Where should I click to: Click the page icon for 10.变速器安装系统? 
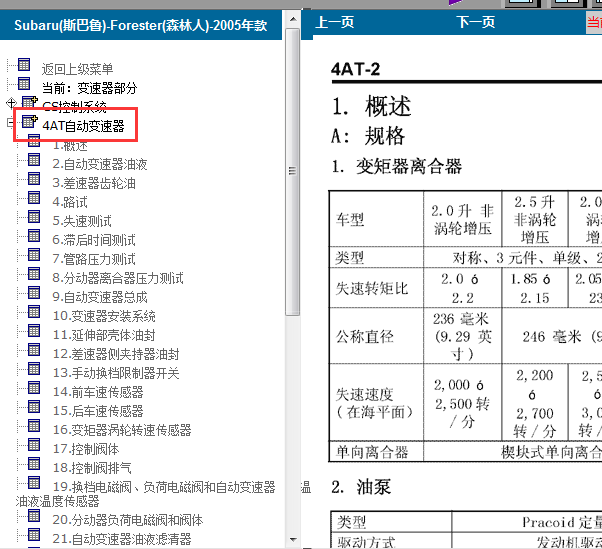pos(34,311)
